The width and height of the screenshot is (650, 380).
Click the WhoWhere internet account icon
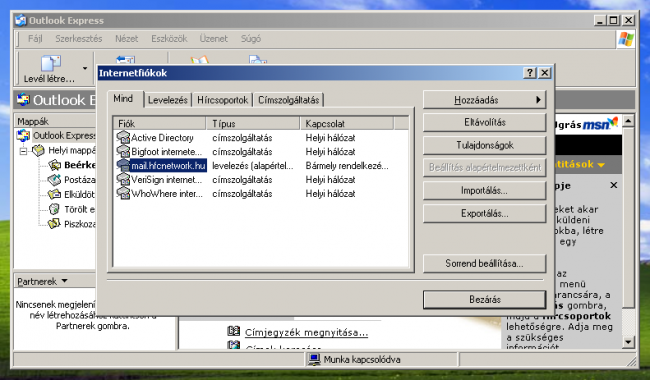point(123,194)
